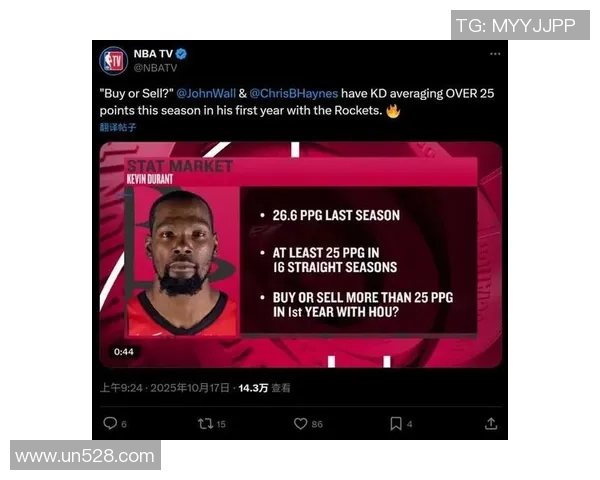600x480 pixels.
Task: Click the NBA TV account name
Action: (153, 54)
